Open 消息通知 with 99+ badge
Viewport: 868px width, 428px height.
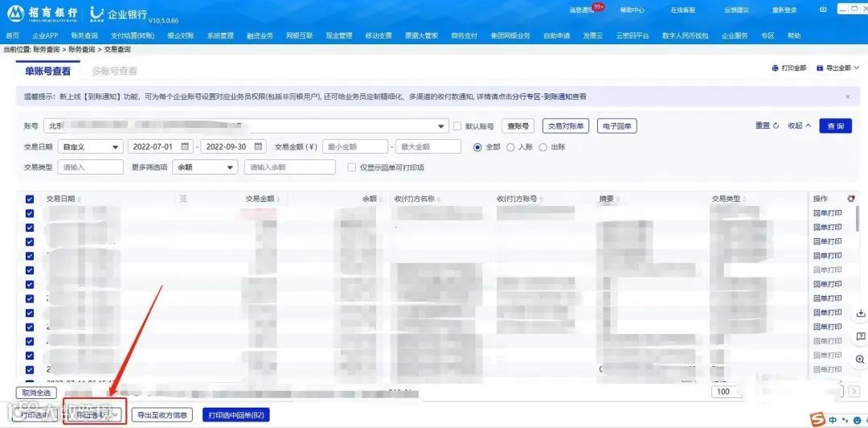pos(586,9)
